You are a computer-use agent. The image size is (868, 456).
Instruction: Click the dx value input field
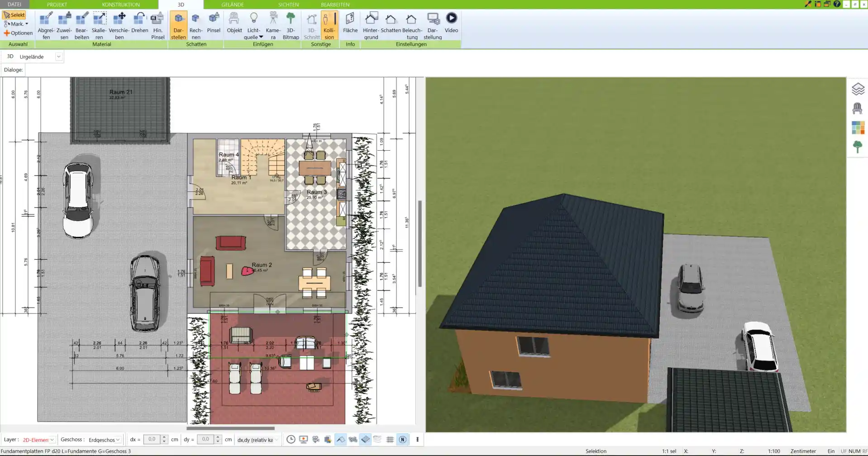point(152,439)
